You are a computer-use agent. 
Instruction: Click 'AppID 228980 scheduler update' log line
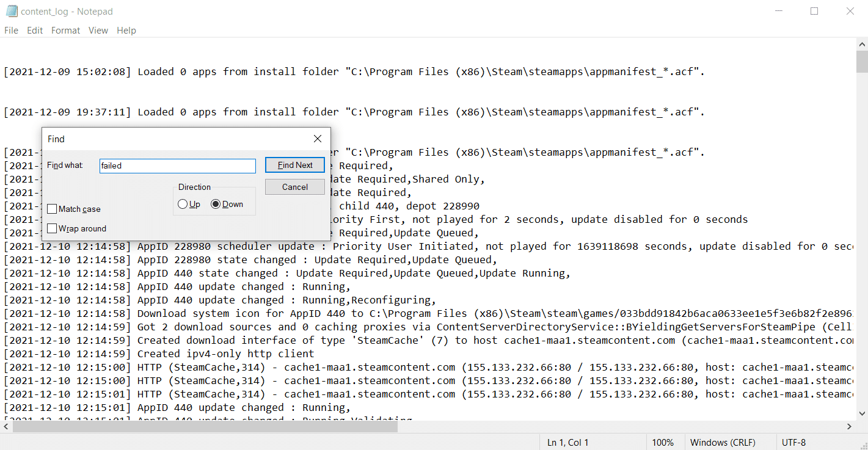[x=428, y=247]
